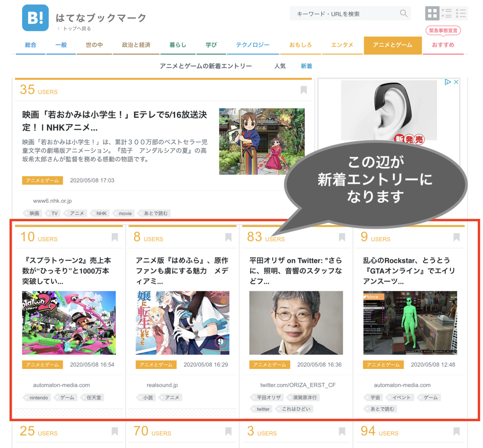Open the 94 USERS count link
The width and height of the screenshot is (483, 448).
379,431
